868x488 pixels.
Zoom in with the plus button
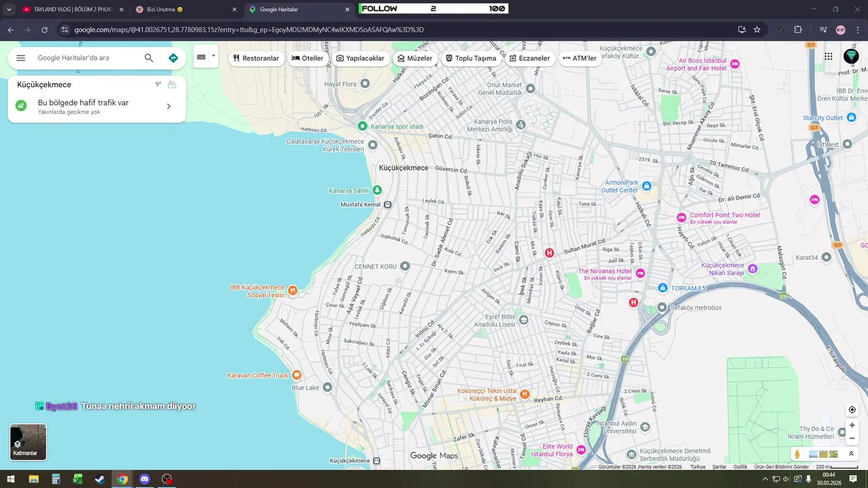[x=852, y=425]
